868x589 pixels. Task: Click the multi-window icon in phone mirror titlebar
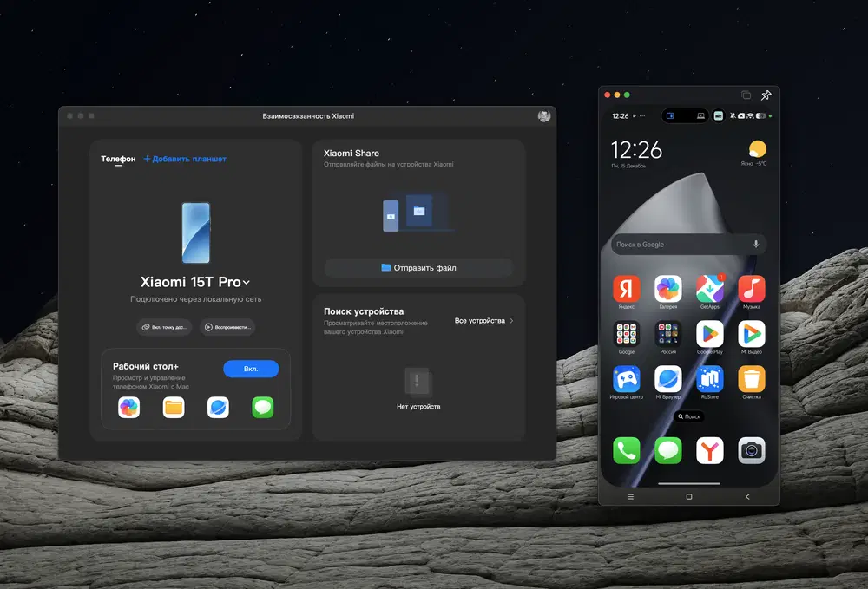[746, 95]
